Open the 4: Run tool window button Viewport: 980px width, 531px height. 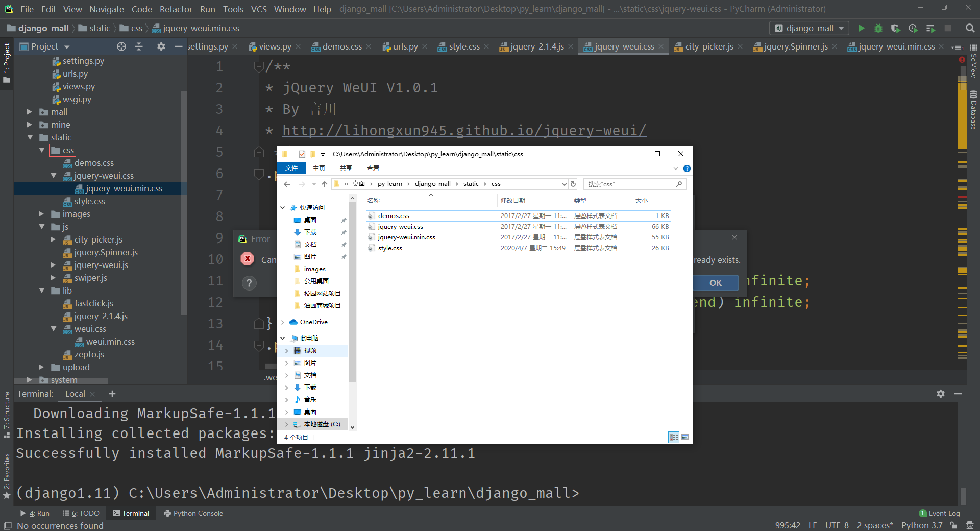pos(35,513)
